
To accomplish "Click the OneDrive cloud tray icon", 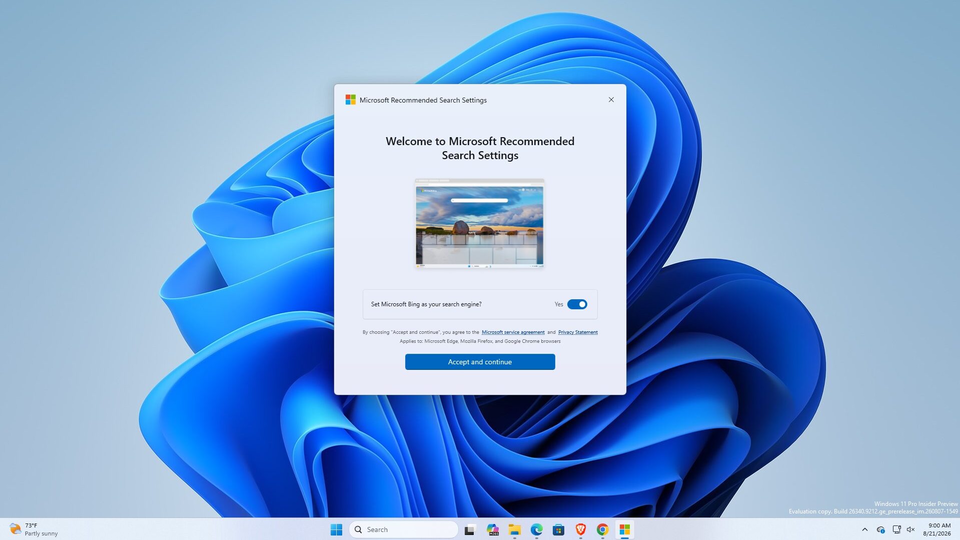I will tap(880, 530).
